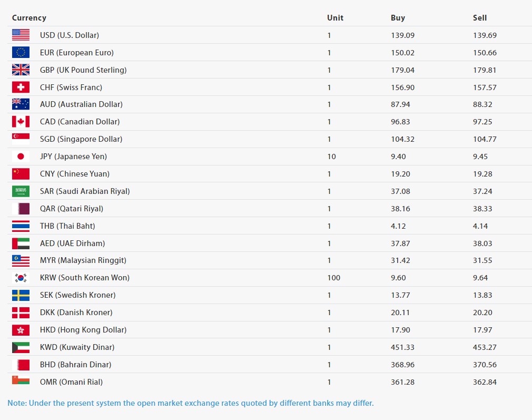Select the AUD (Australian Dollar) label

81,104
